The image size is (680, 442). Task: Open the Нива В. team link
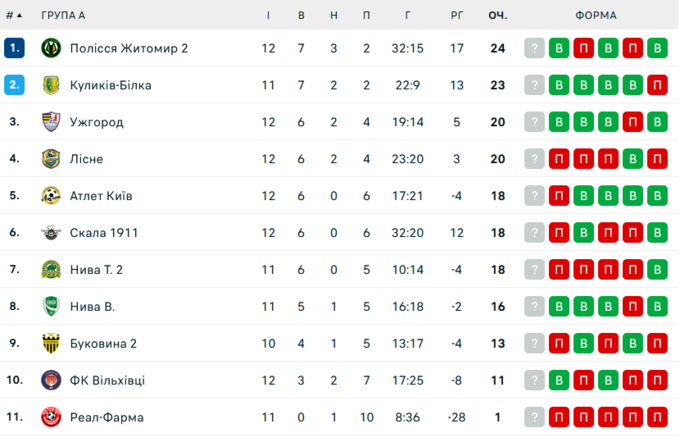point(93,307)
